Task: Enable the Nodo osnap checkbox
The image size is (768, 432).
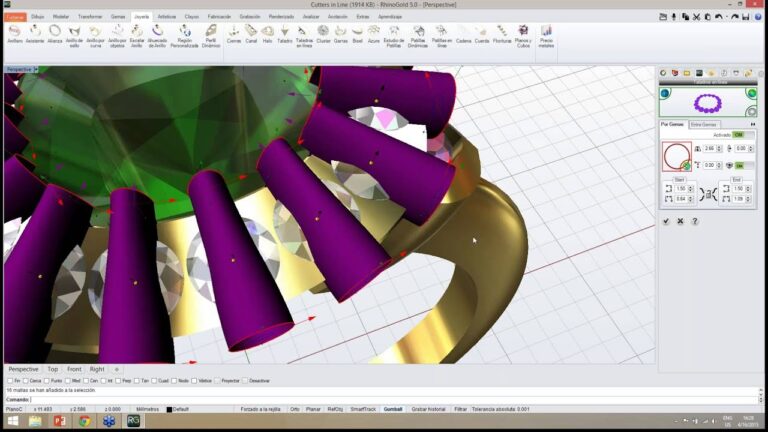Action: (174, 381)
